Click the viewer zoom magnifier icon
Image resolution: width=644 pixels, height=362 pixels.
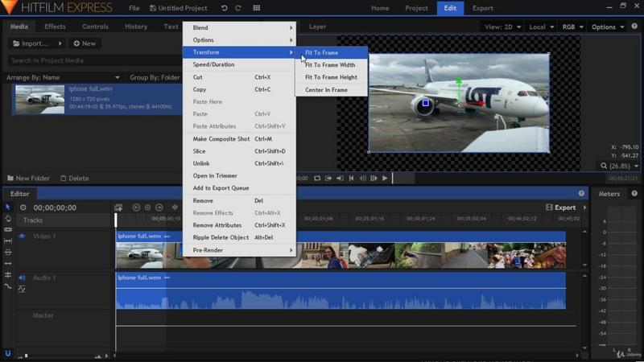[604, 166]
